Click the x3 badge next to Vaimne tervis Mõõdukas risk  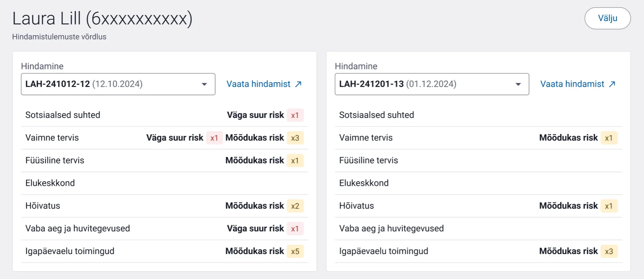tap(295, 138)
